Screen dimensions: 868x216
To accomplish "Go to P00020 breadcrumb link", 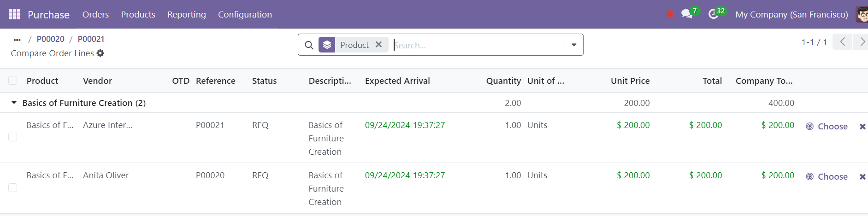I will tap(51, 39).
